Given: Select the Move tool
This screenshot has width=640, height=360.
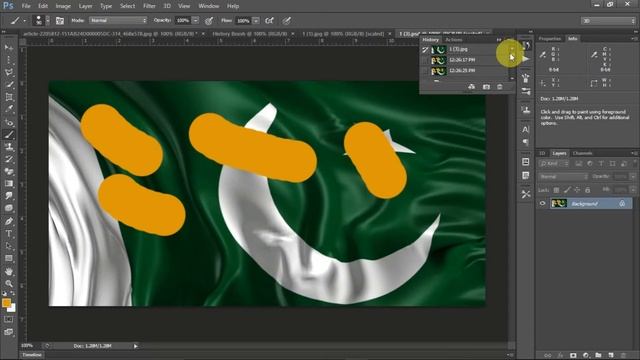Looking at the screenshot, I should click(x=9, y=48).
